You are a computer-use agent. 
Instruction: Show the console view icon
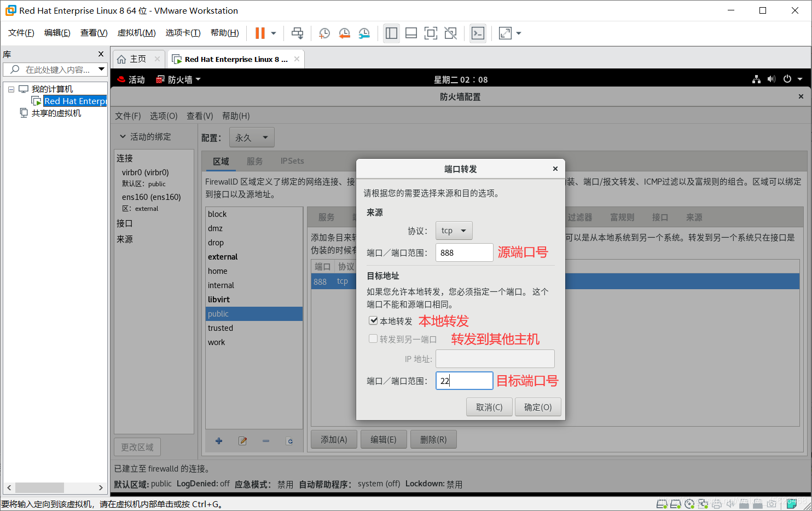pos(478,33)
